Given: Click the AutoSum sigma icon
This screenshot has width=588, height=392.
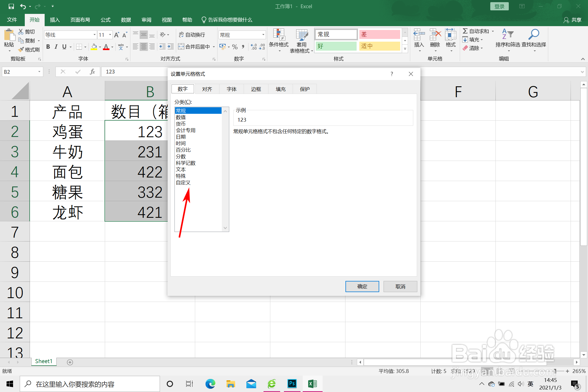Looking at the screenshot, I should tap(465, 31).
